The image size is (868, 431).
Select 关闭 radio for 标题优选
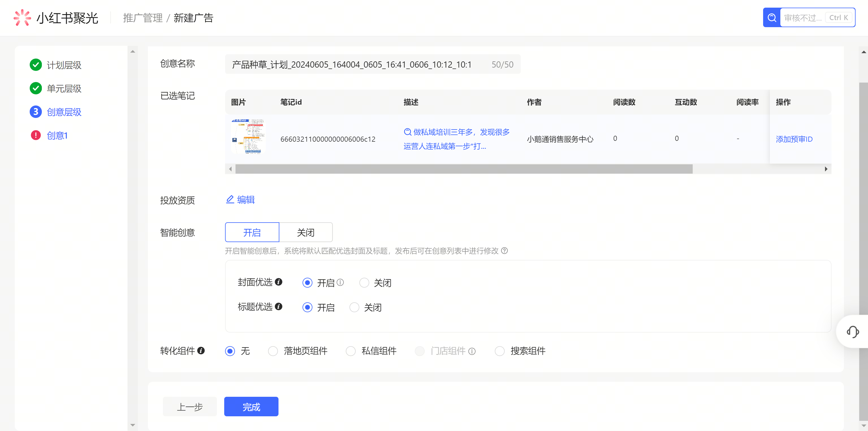[354, 307]
